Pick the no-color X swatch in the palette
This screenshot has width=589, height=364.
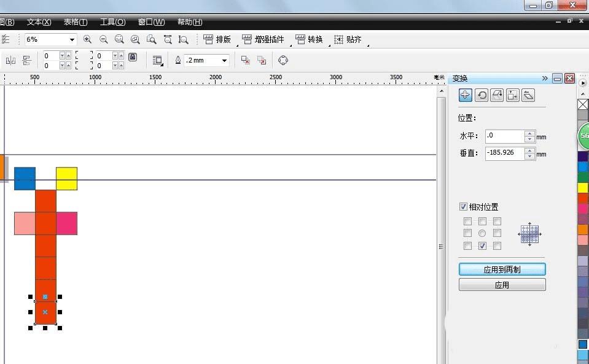(583, 104)
